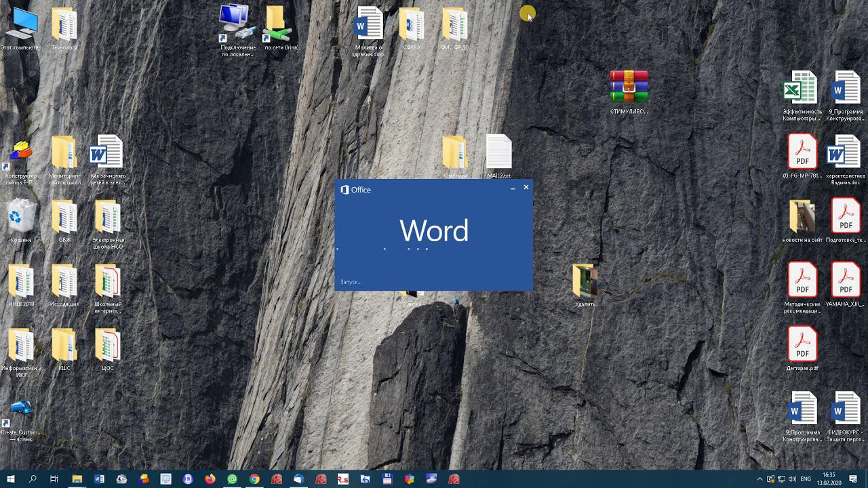Viewport: 868px width, 488px height.
Task: Open the volume control in system tray
Action: click(793, 479)
